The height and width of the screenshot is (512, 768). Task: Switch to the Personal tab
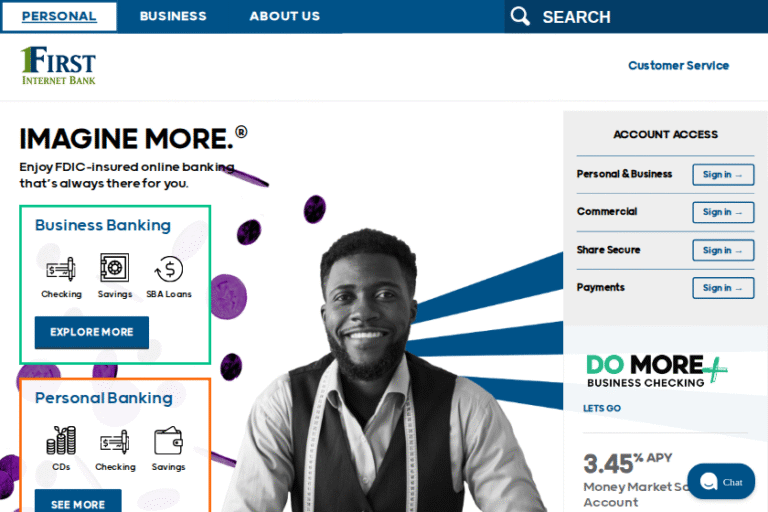coord(59,16)
